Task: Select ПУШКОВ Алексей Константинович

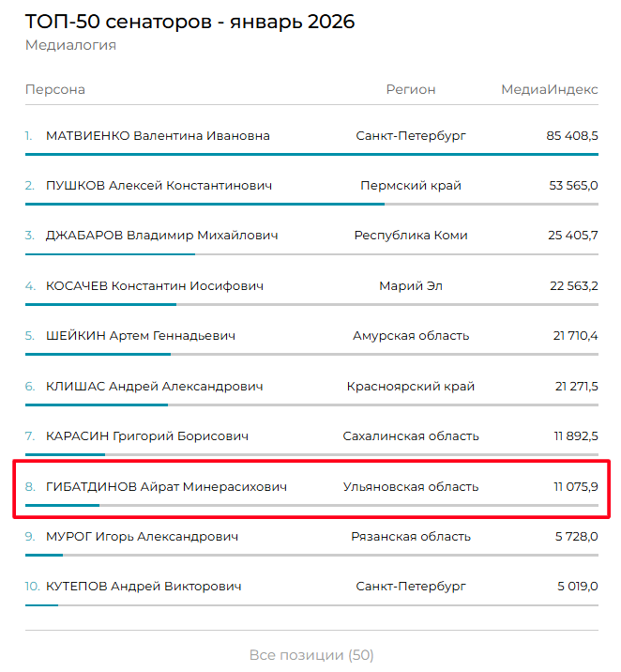Action: (159, 186)
